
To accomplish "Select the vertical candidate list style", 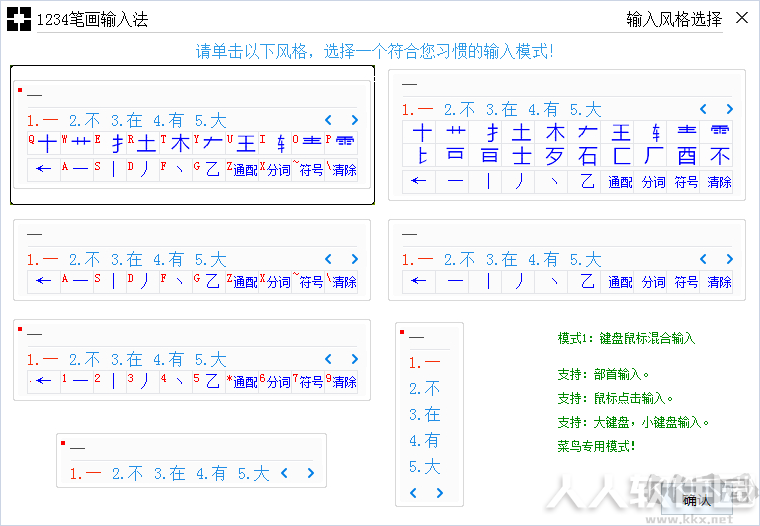I will coord(429,414).
